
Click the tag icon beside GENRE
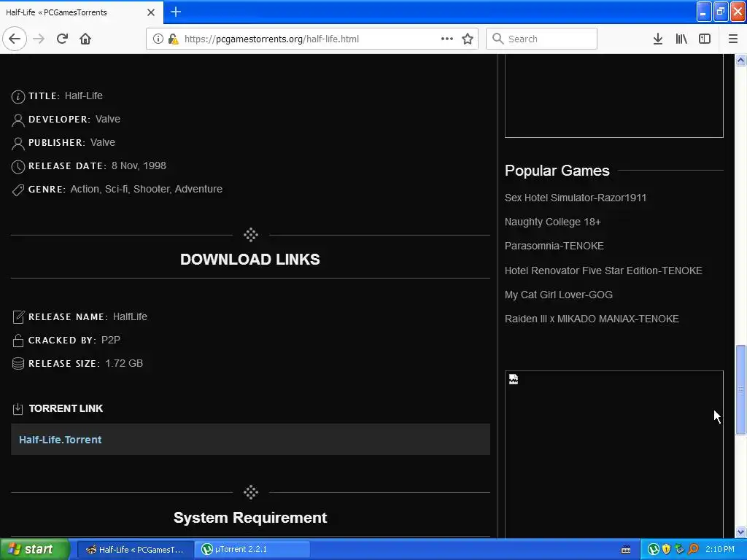18,190
